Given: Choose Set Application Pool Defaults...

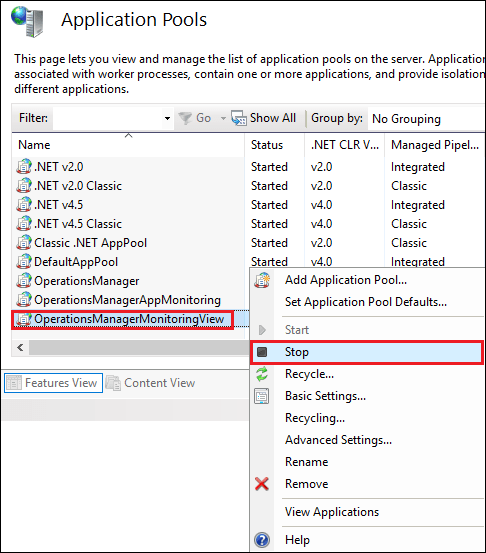Looking at the screenshot, I should tap(366, 302).
